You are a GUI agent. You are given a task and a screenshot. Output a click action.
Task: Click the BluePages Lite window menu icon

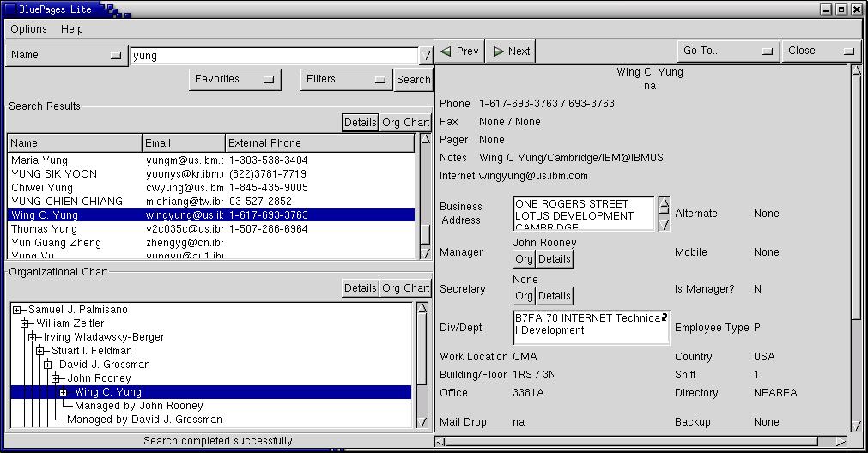pos(9,9)
